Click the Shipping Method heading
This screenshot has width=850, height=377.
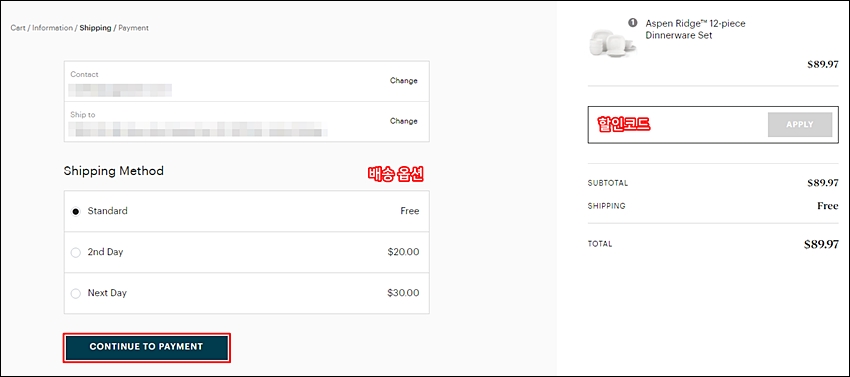(114, 171)
